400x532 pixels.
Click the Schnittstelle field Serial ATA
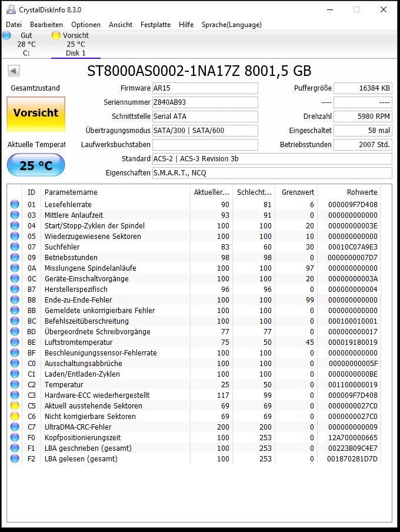pos(205,117)
